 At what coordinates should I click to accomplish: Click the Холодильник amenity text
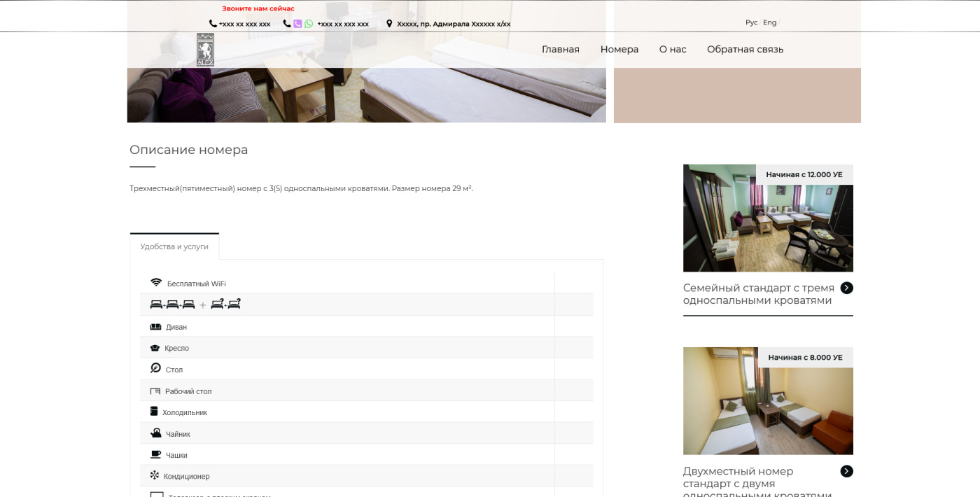[x=185, y=413]
